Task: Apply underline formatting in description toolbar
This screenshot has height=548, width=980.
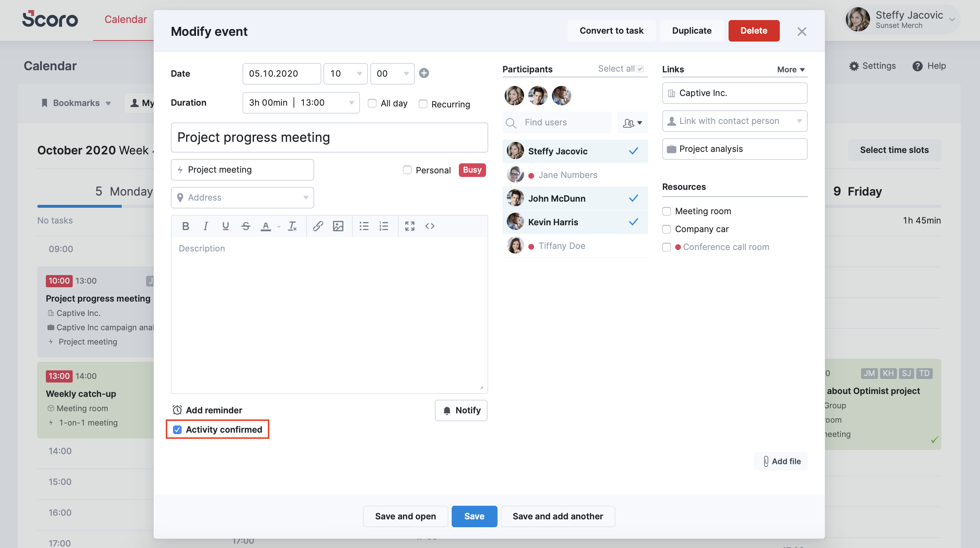Action: click(x=225, y=226)
